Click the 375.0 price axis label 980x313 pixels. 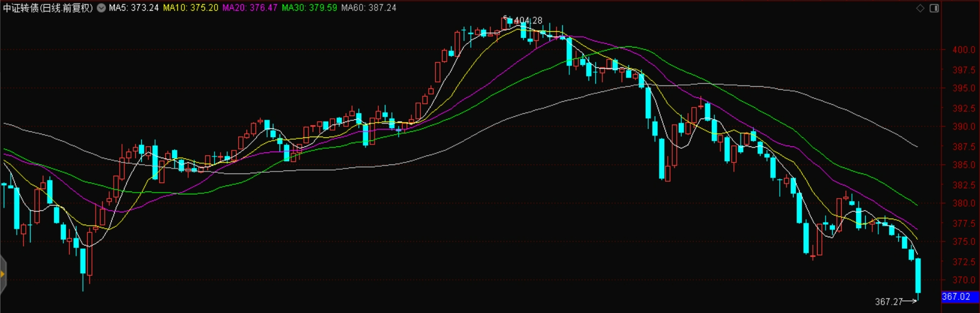964,241
